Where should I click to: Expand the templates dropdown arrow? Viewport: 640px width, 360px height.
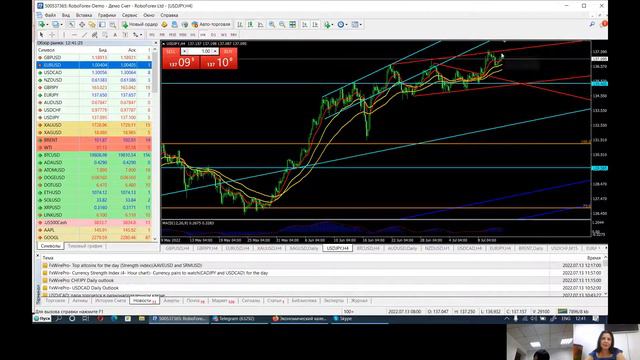click(x=361, y=24)
